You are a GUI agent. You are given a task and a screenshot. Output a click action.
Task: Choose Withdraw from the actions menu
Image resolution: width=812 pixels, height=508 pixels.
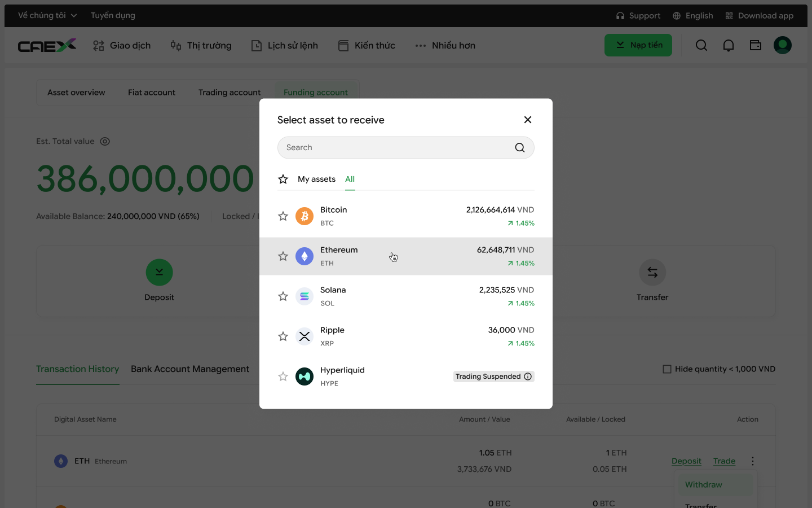716,485
